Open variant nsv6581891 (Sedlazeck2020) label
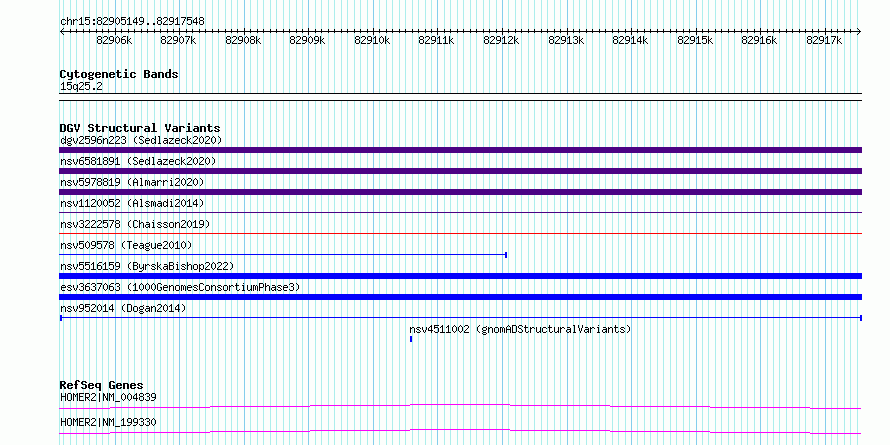The image size is (890, 445). pyautogui.click(x=138, y=161)
